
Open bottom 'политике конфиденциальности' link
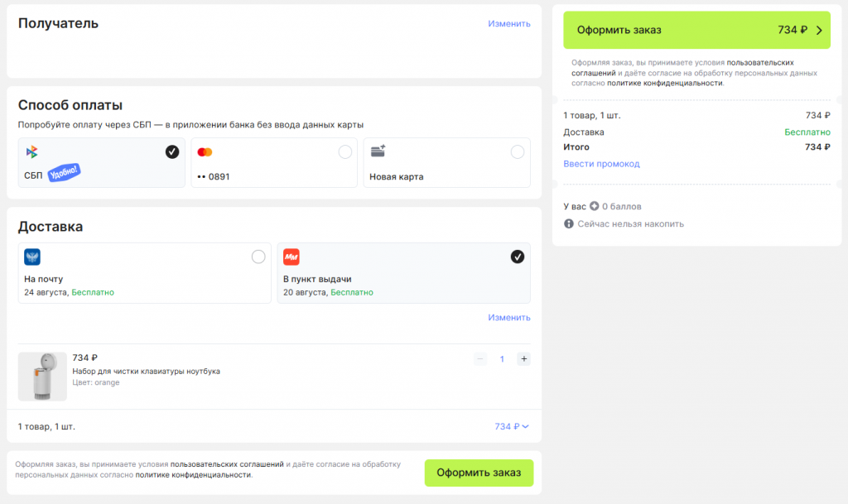pos(193,475)
